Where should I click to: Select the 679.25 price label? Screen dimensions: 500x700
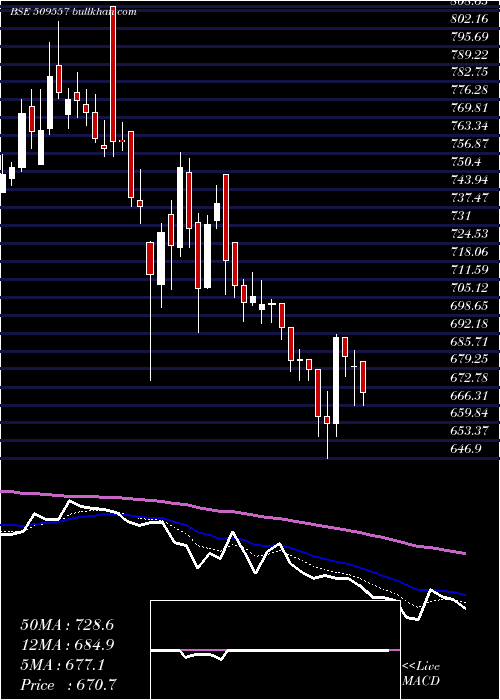[469, 360]
